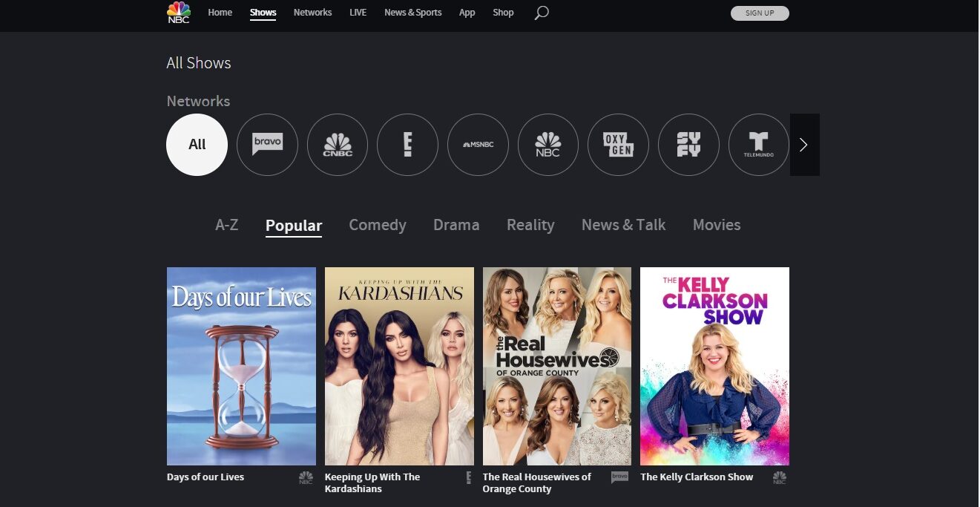
Task: Click The Real Housewives of Orange County title
Action: click(x=537, y=483)
